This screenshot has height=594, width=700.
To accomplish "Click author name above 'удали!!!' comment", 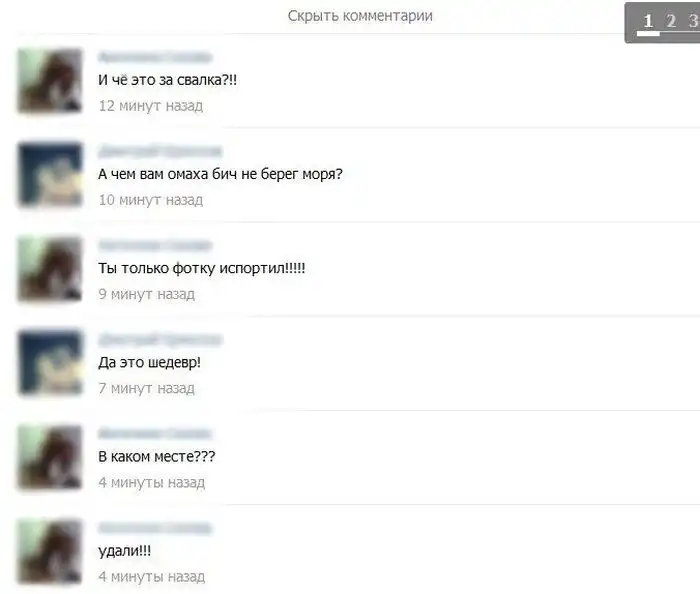I will 154,528.
